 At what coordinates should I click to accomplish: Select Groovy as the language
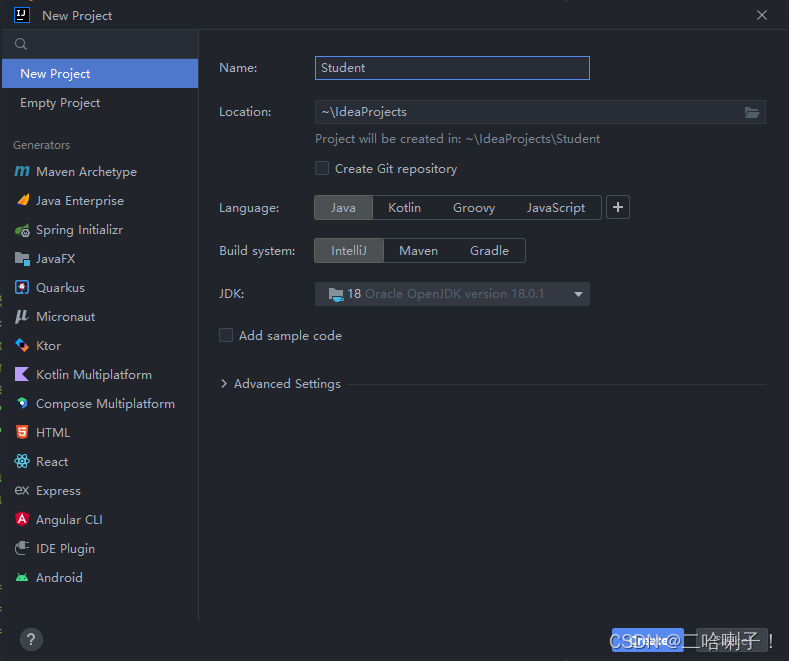click(x=474, y=208)
